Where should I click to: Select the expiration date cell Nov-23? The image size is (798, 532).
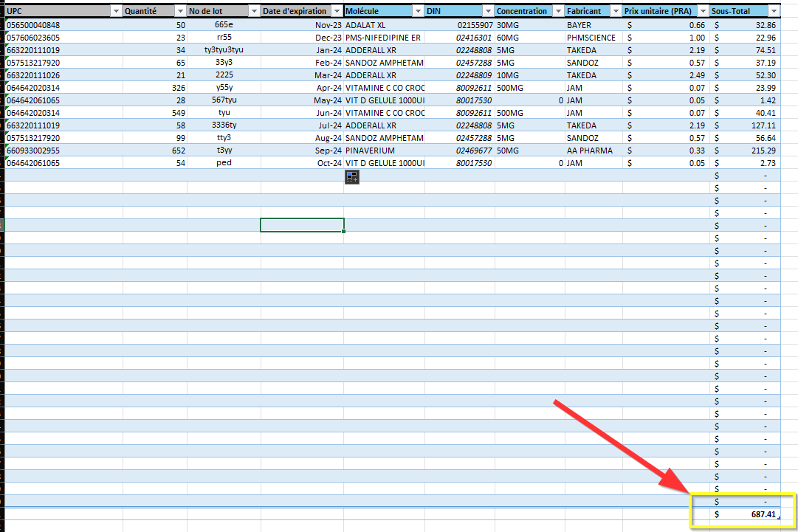coord(303,25)
